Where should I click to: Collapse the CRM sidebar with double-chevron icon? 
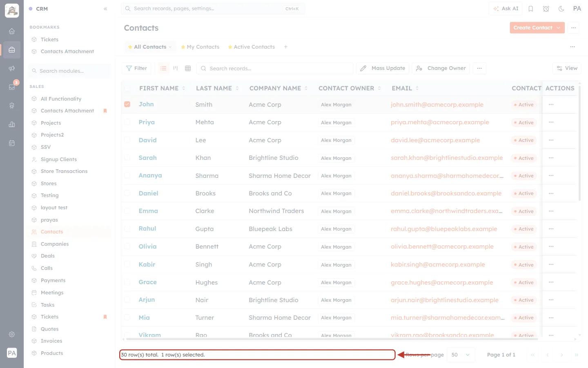pos(105,9)
